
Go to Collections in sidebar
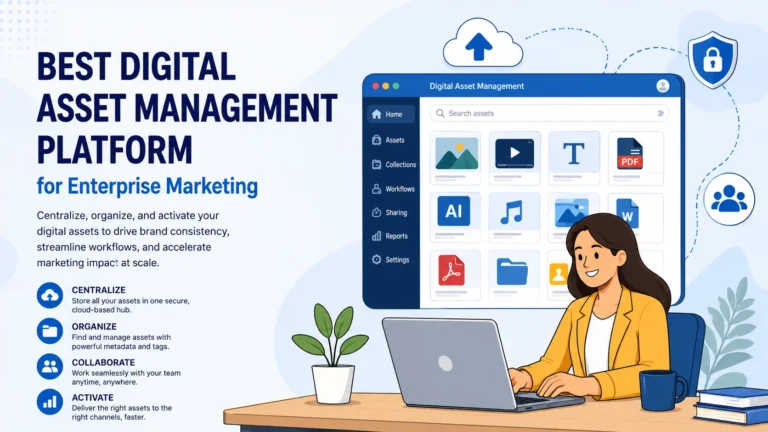click(x=394, y=165)
